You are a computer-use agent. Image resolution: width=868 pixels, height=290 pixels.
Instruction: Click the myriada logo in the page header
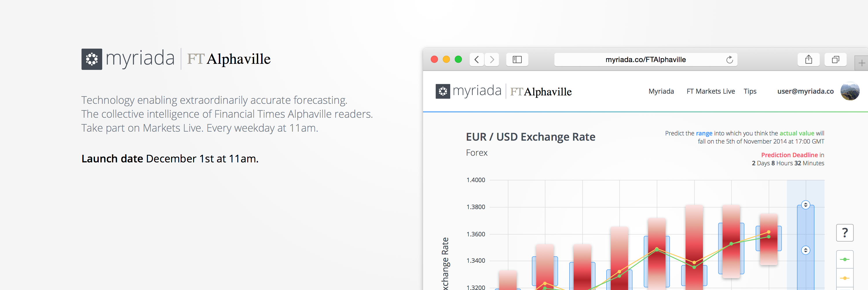click(468, 91)
